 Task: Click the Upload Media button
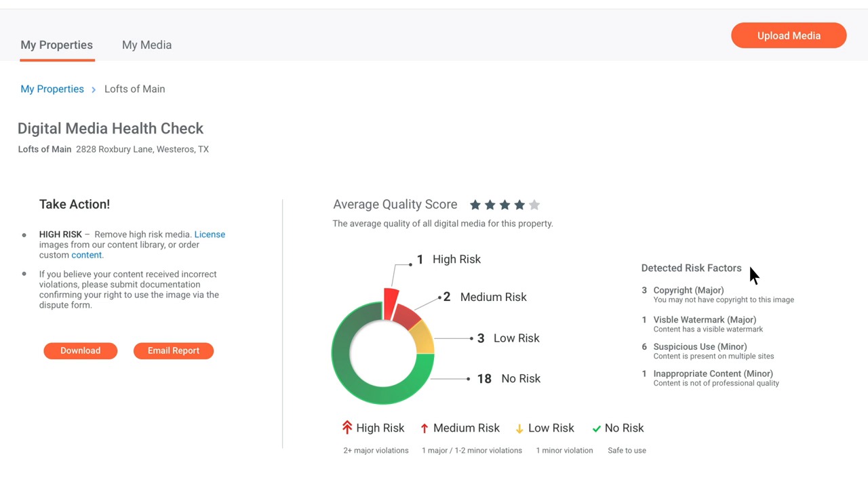click(x=788, y=35)
